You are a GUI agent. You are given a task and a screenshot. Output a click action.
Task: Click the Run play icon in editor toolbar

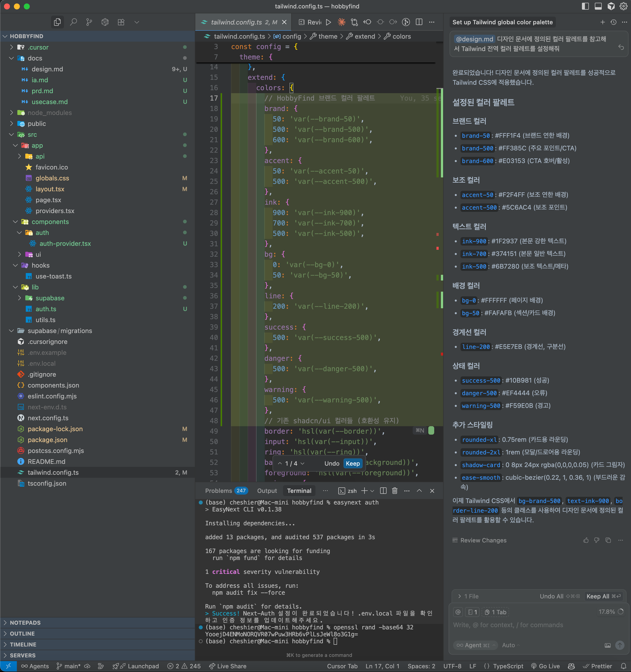pos(328,22)
